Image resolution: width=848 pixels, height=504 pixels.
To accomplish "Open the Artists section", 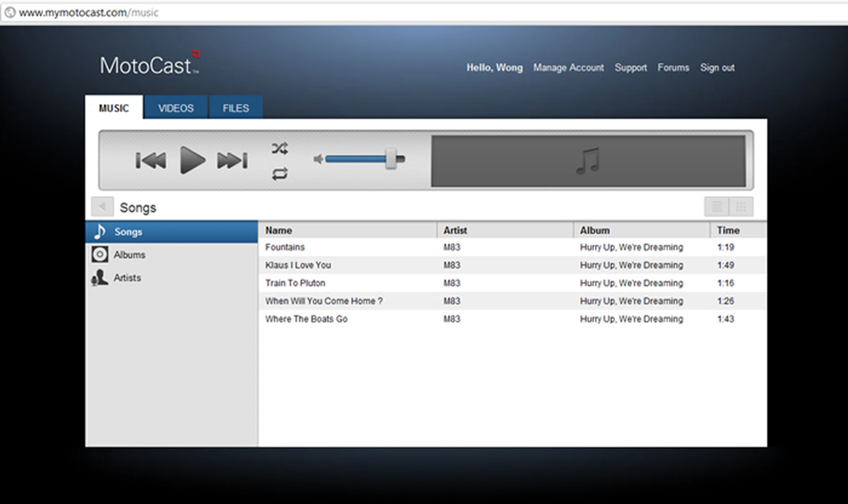I will click(x=127, y=277).
